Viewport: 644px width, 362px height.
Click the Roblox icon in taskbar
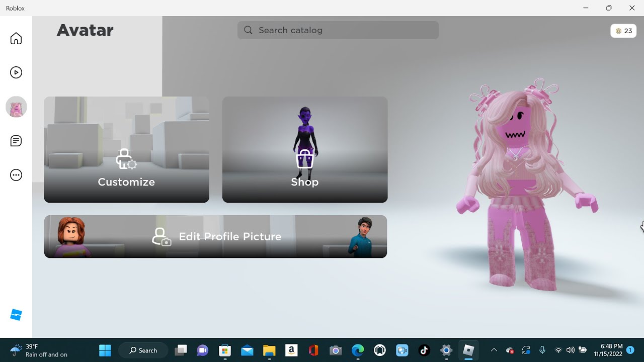coord(468,350)
